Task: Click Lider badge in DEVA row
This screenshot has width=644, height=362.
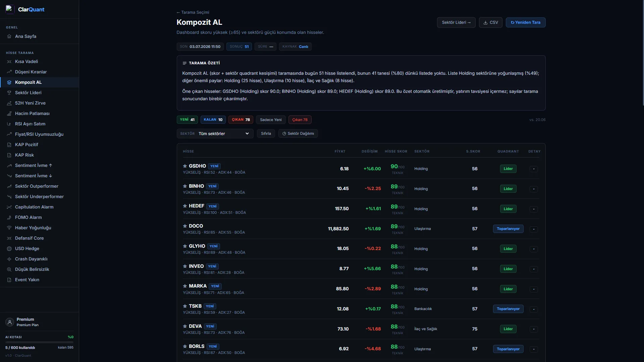Action: 508,329
